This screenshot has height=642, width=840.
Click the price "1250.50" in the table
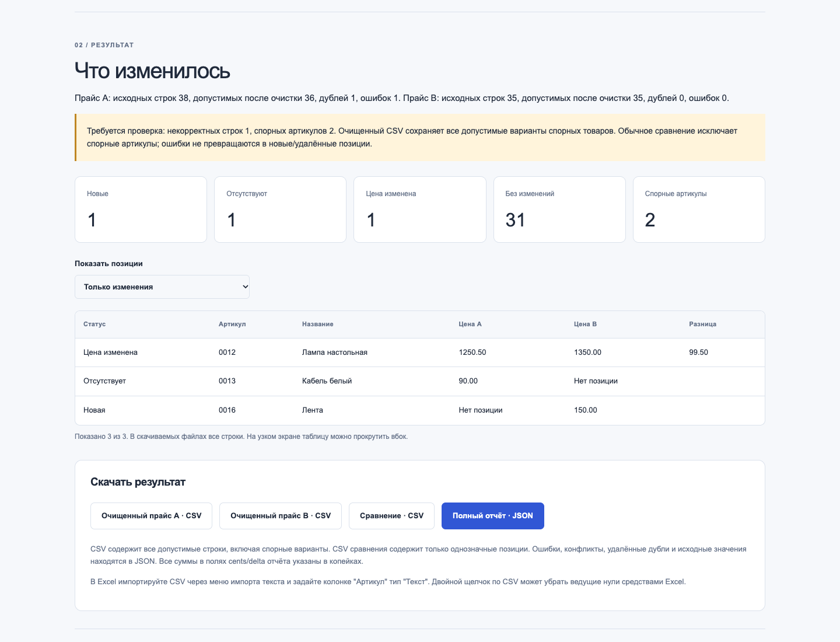(x=473, y=353)
